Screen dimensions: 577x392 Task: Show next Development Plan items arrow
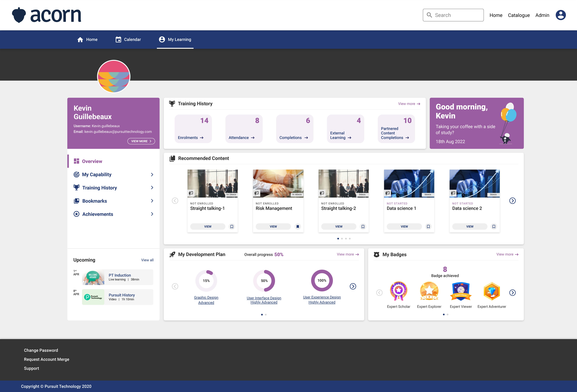tap(353, 286)
